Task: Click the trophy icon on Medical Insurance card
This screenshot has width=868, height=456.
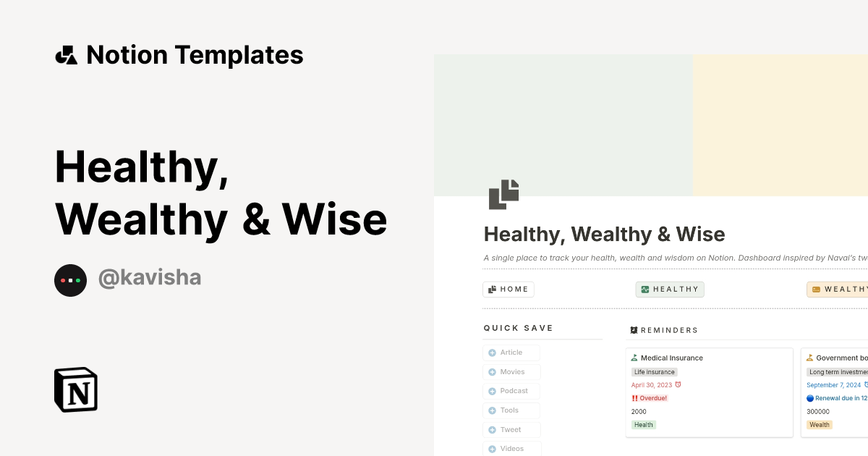Action: (x=635, y=358)
